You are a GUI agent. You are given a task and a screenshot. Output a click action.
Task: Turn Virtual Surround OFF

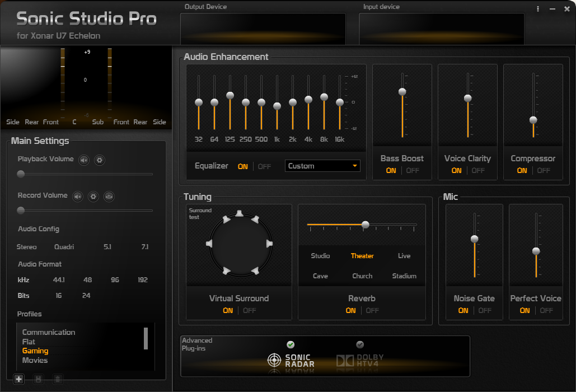coord(250,310)
